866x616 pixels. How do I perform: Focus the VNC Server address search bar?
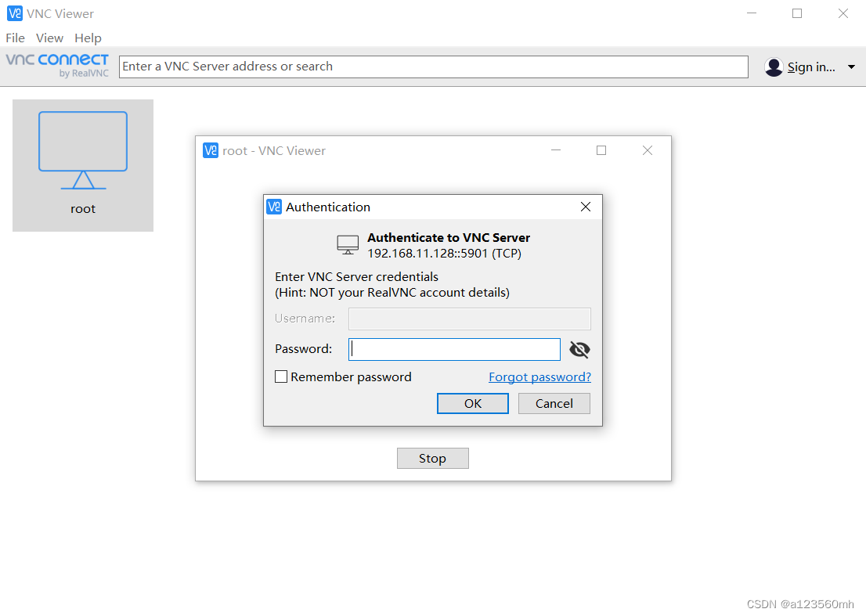coord(434,67)
